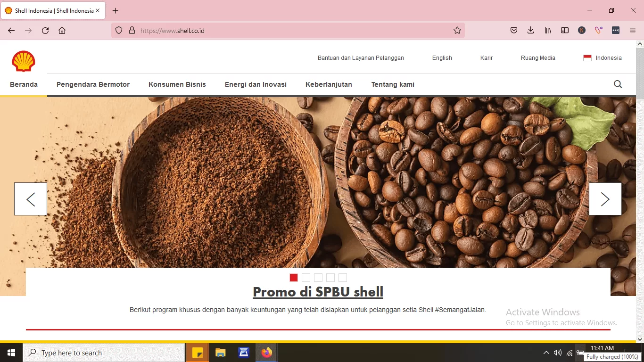View site security padlock info
Viewport: 644px width, 362px height.
132,31
